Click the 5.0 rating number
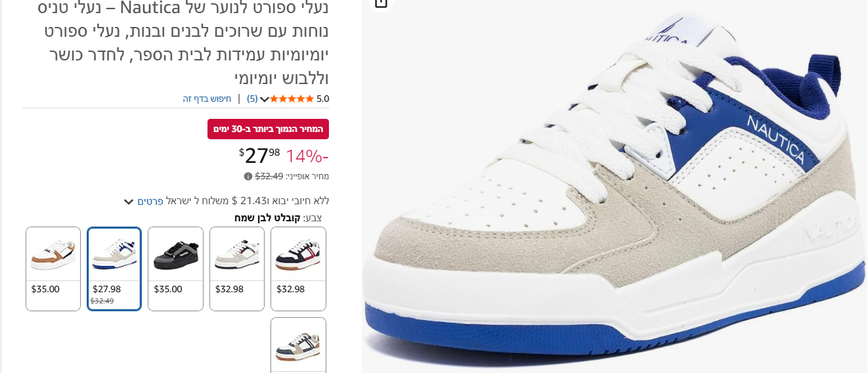868x373 pixels. tap(323, 99)
